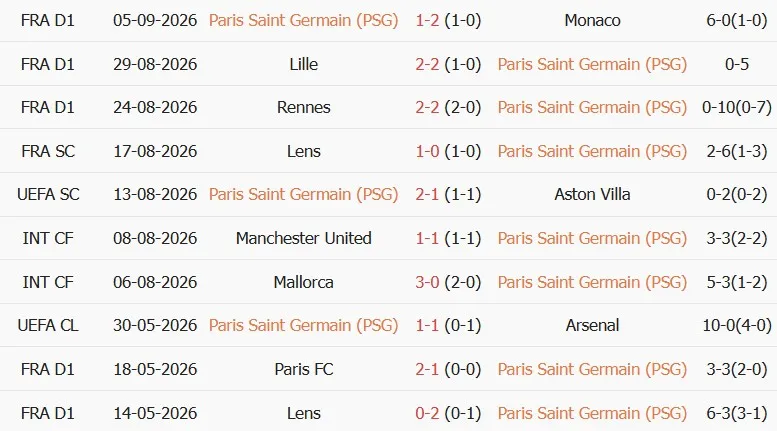Viewport: 777px width, 431px height.
Task: Select Lens in the 14-05-2026 row
Action: pos(303,413)
